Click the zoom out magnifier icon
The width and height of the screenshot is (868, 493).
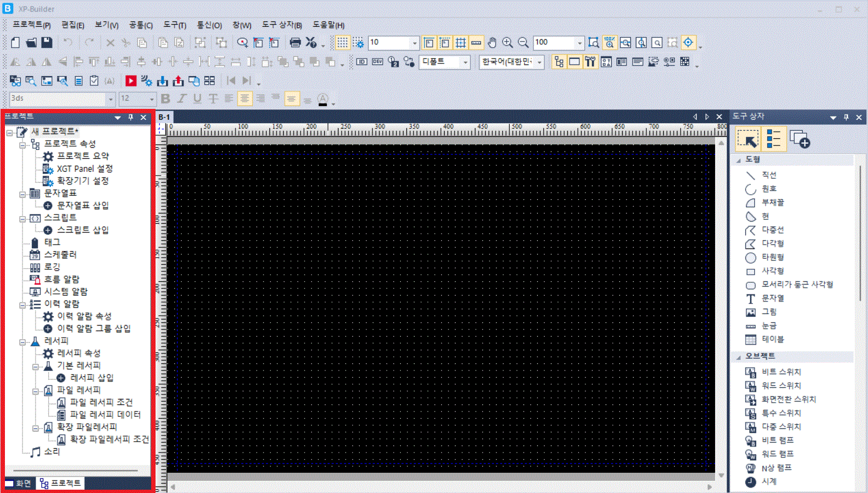524,43
